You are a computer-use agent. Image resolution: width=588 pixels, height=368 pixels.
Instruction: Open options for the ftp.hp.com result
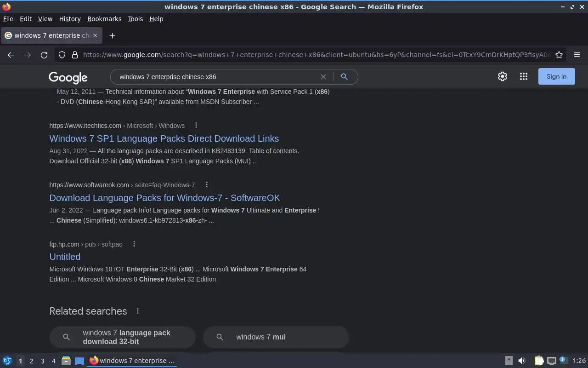134,244
